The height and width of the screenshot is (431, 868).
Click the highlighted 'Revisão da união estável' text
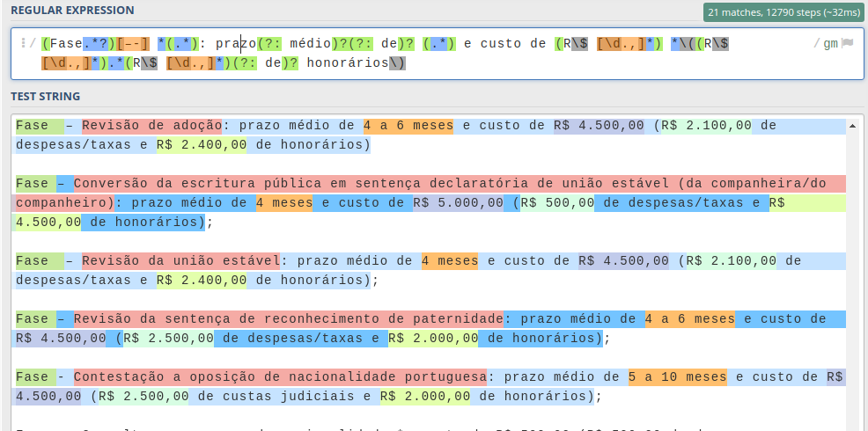(181, 260)
